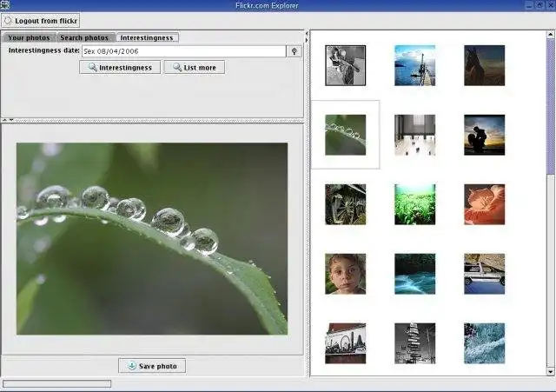
Task: Select the black-and-white guitarist thumbnail
Action: pyautogui.click(x=346, y=65)
